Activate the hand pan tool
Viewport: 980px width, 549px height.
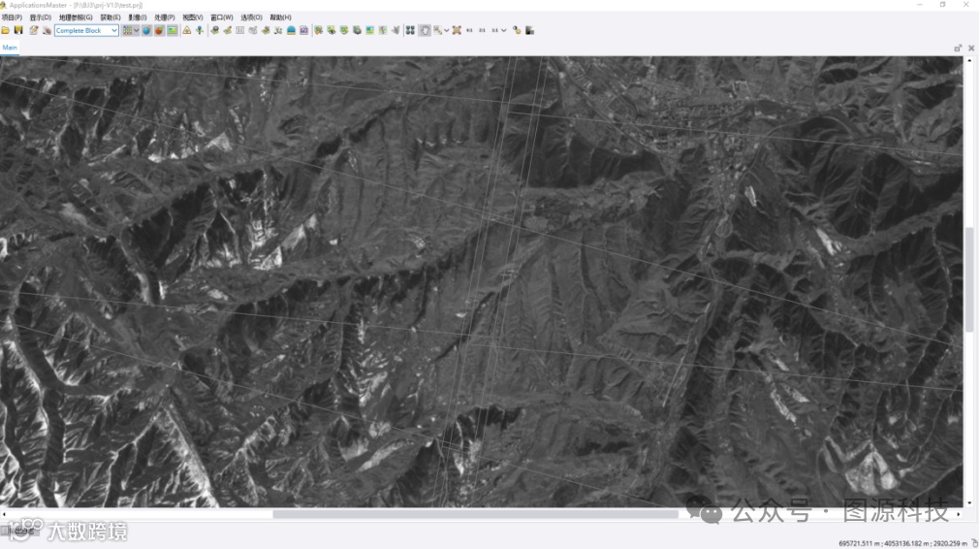425,30
